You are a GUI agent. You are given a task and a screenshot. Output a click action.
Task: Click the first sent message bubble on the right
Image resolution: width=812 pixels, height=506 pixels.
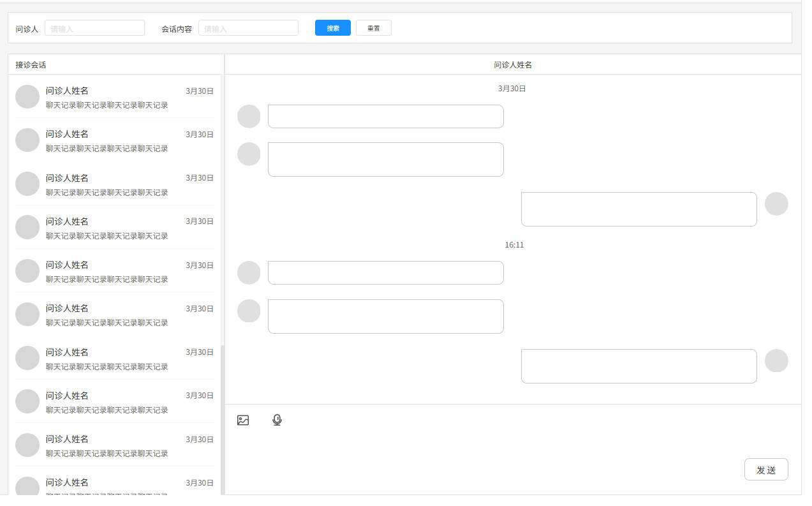(639, 209)
